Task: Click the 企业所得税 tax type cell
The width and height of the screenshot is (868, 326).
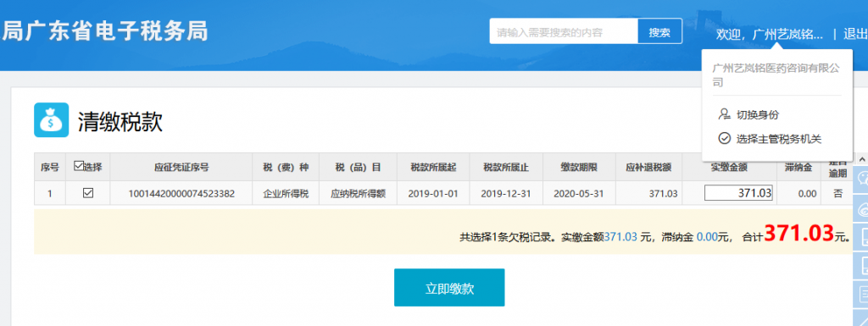Action: point(286,193)
